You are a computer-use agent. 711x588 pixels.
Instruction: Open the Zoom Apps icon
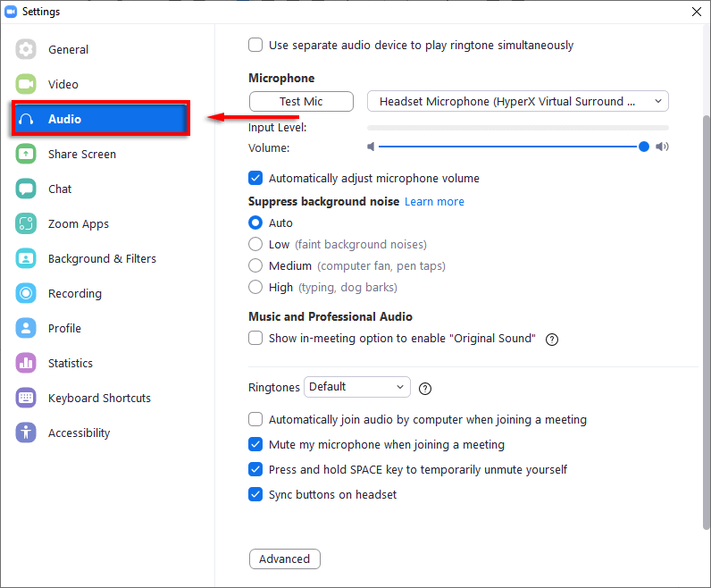pos(26,223)
